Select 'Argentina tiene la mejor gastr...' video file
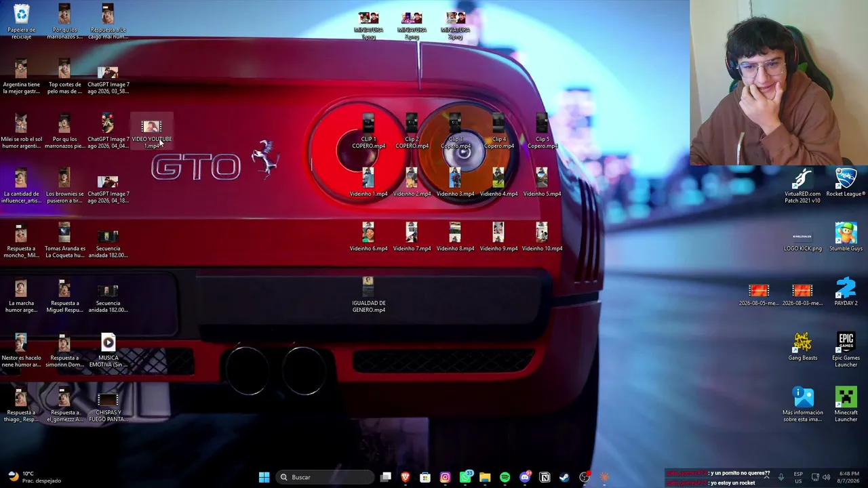868x488 pixels. [x=21, y=77]
